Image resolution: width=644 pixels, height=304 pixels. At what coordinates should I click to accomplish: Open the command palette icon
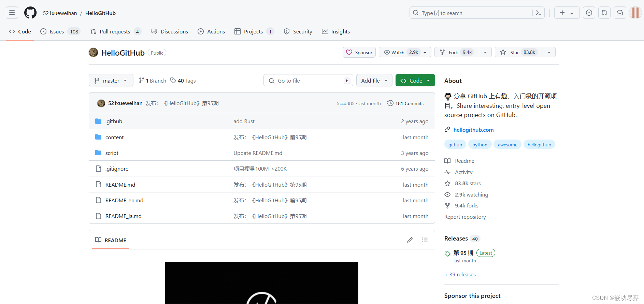point(539,13)
